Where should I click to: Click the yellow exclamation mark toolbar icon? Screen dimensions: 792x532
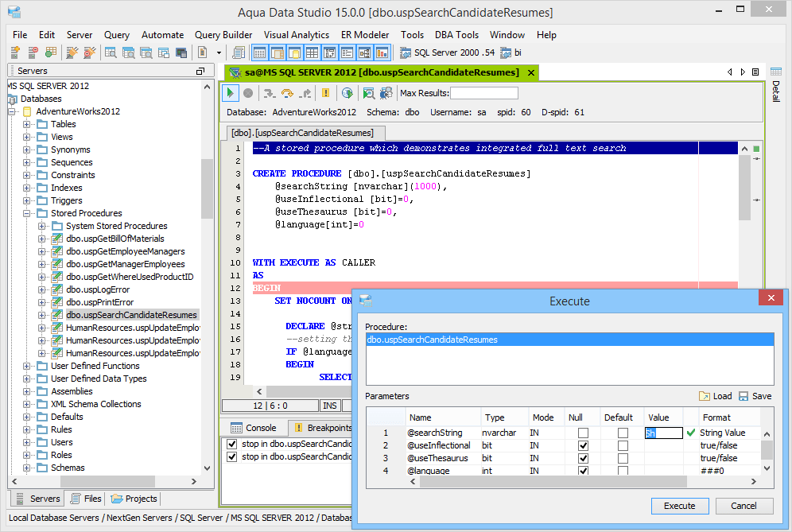point(325,93)
